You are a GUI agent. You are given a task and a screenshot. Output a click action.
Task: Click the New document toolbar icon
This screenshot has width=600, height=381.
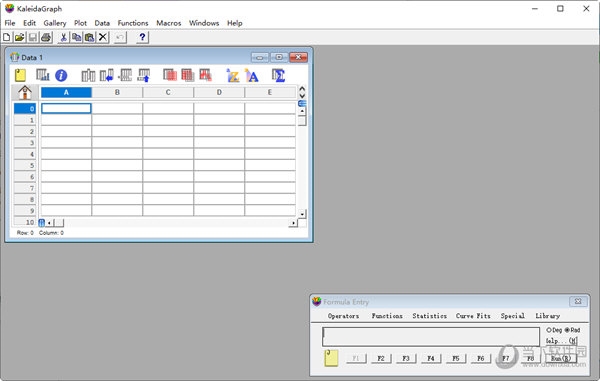(7, 37)
